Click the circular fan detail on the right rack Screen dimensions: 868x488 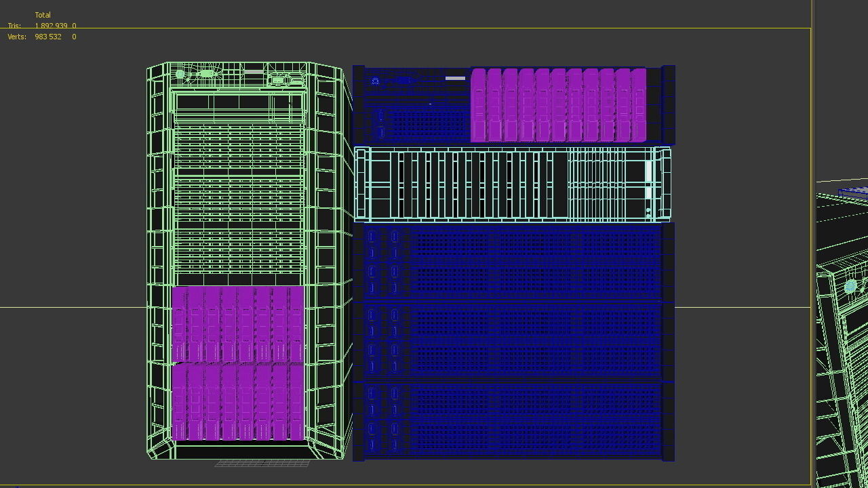click(852, 287)
